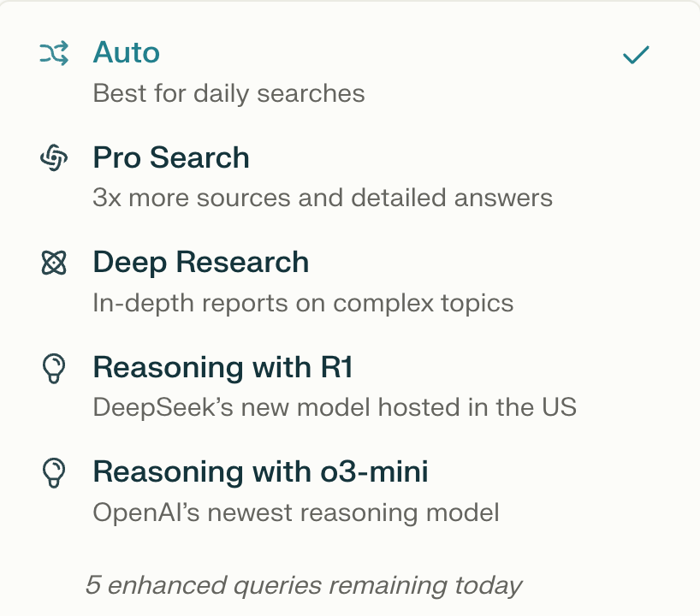Screen dimensions: 700x616
Task: Pick the Reasoning with o3-mini title
Action: (x=260, y=471)
